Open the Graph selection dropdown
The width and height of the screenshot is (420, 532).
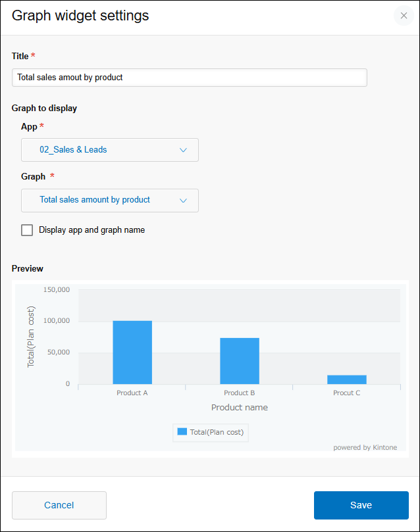point(109,201)
